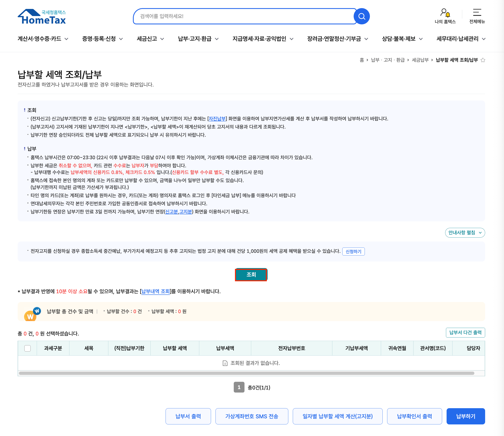Expand 증명·등록·신청 menu
The image size is (504, 436).
click(x=102, y=39)
